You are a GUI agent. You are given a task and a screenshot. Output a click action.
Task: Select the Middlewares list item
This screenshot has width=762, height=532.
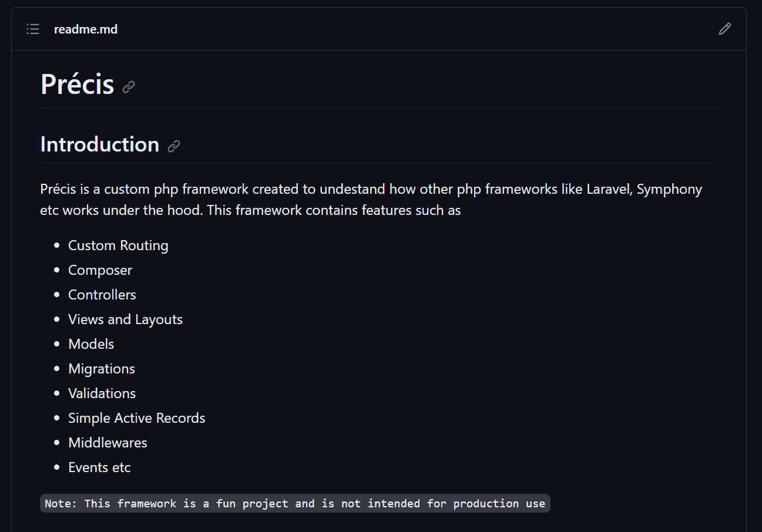108,443
